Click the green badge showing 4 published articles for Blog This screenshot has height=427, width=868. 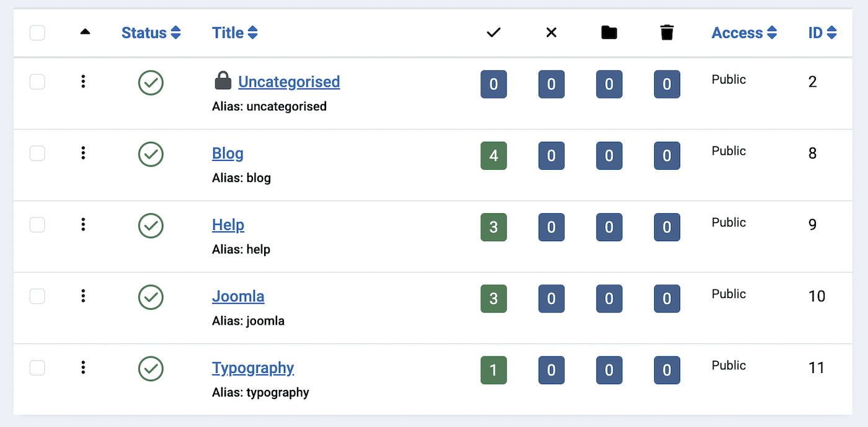point(493,156)
